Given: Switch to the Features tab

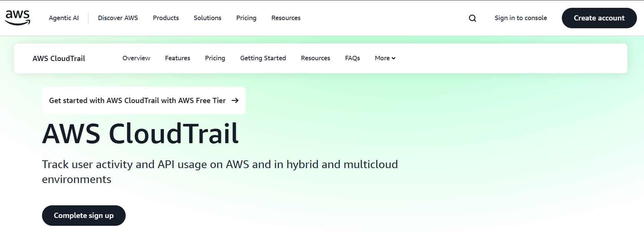Looking at the screenshot, I should click(x=178, y=58).
